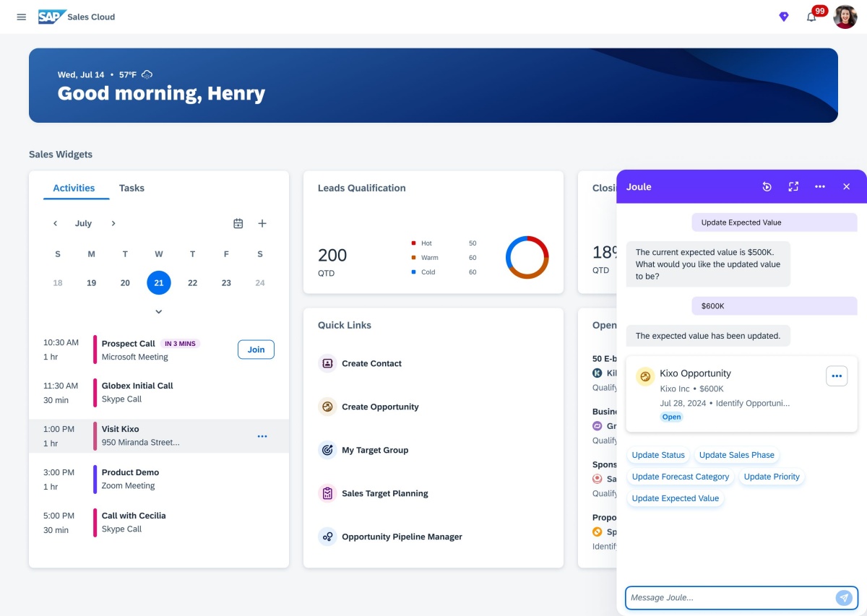Select greyed date 18 in calendar
Viewport: 867px width, 616px height.
coord(58,283)
